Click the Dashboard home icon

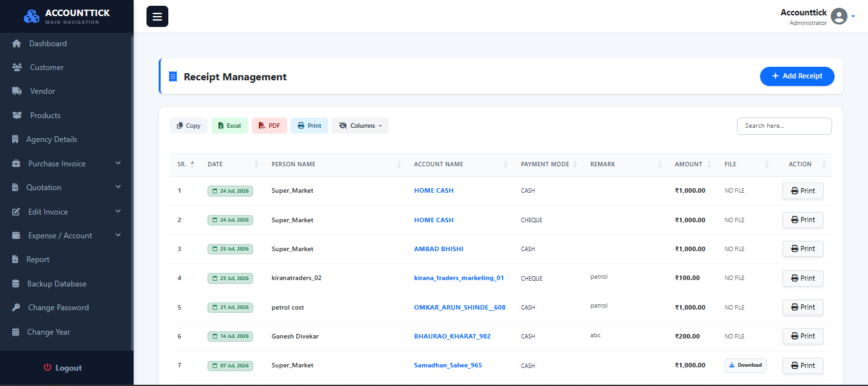(x=17, y=44)
